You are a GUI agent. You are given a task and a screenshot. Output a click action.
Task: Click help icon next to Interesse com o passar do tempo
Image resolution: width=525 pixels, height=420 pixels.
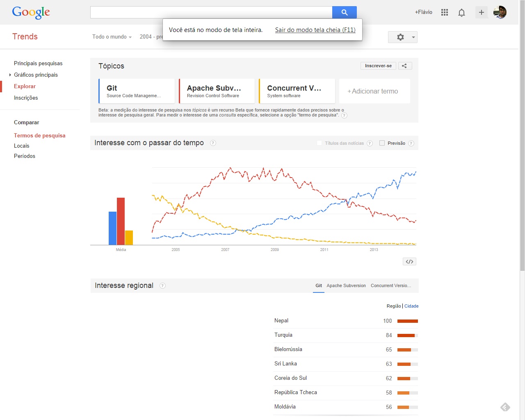(213, 143)
